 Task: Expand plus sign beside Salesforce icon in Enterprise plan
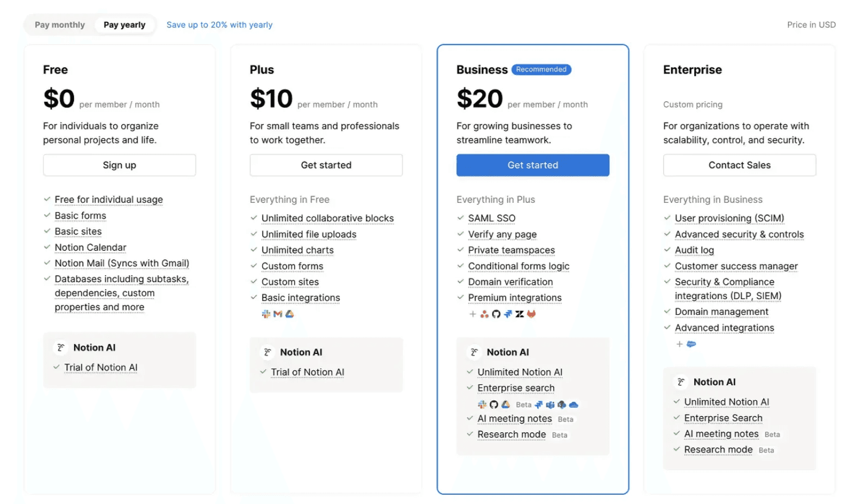click(679, 344)
